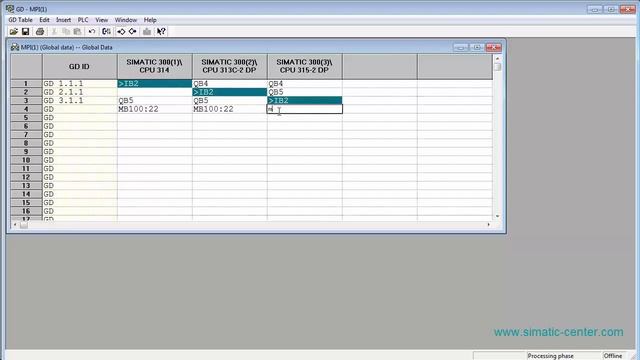Click the greyed-out Copy icon
This screenshot has width=640, height=360.
[66, 31]
